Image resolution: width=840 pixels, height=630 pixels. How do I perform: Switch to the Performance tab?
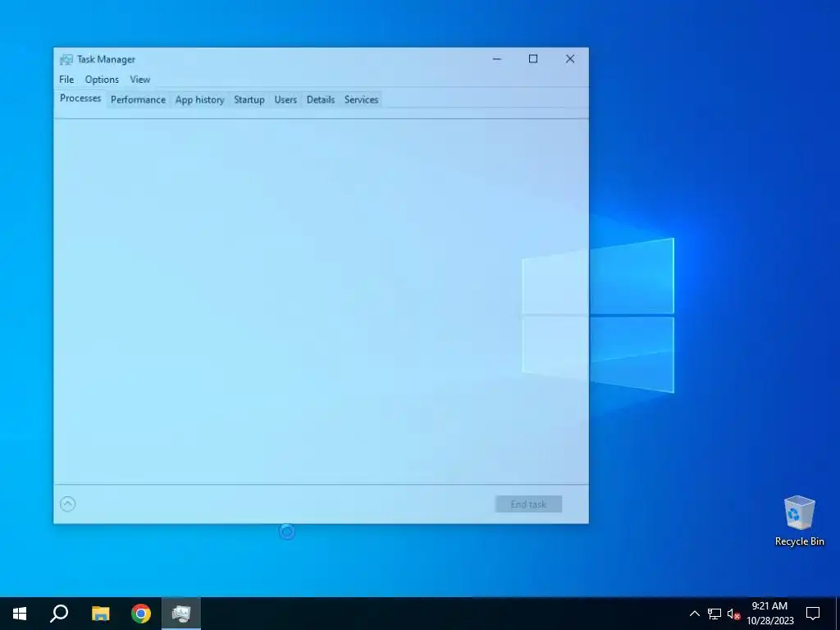pyautogui.click(x=138, y=99)
